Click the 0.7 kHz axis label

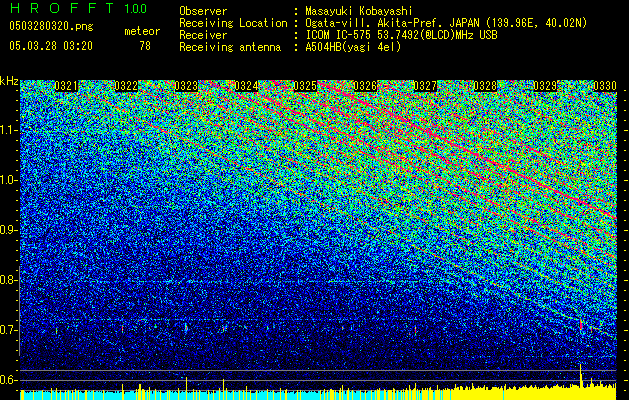click(x=8, y=330)
